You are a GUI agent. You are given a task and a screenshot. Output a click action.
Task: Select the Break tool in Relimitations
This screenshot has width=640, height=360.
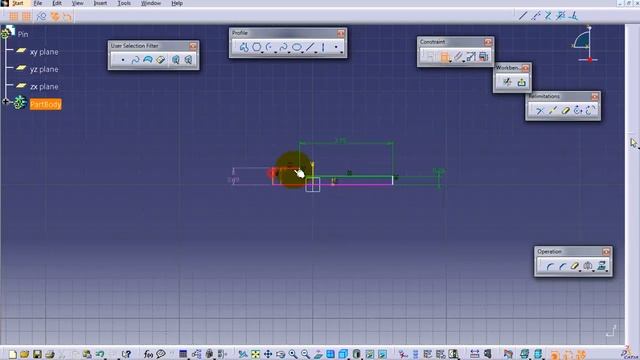(553, 111)
